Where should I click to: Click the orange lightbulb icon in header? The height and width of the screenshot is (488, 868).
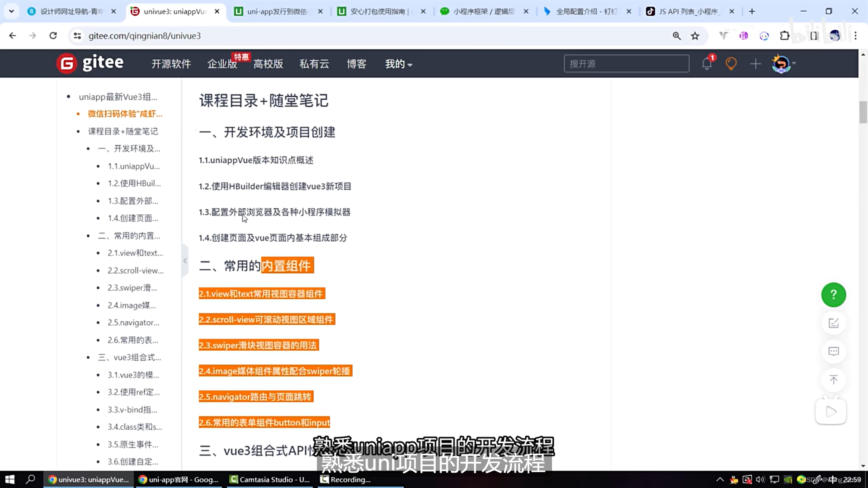tap(731, 64)
